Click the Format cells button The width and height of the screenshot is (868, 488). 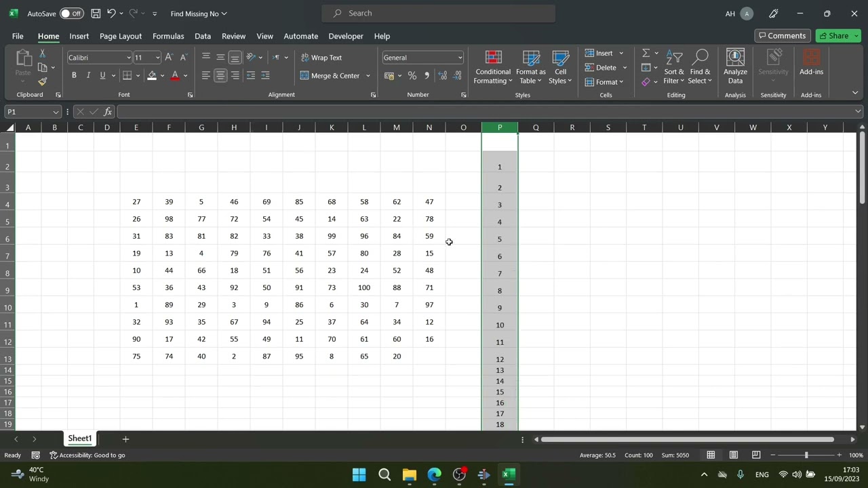[605, 82]
